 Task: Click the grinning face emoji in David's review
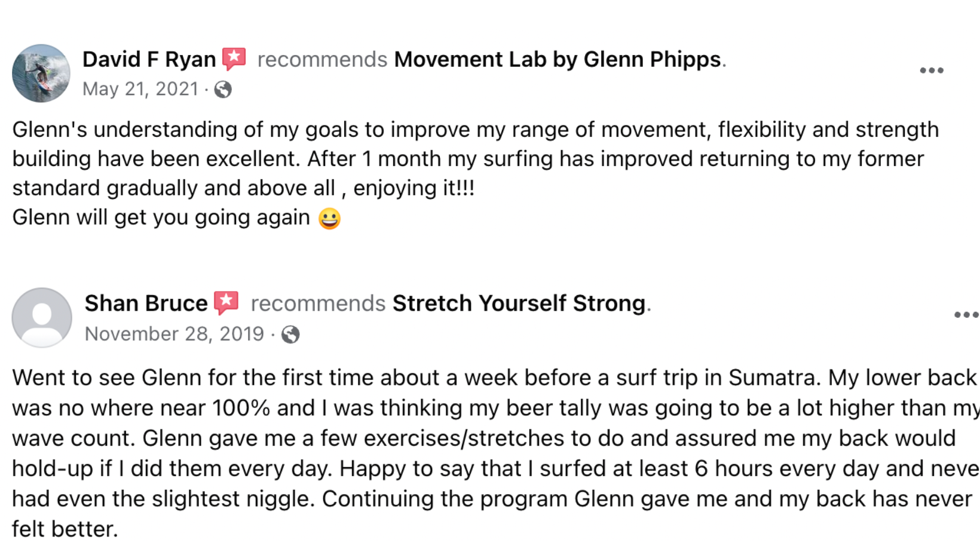329,218
